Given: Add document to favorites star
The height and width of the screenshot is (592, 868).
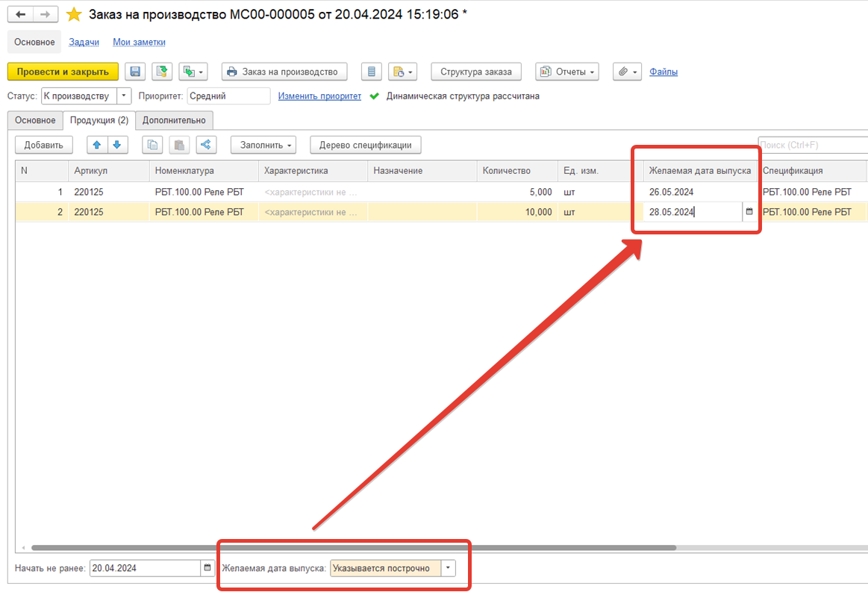Looking at the screenshot, I should pyautogui.click(x=74, y=14).
